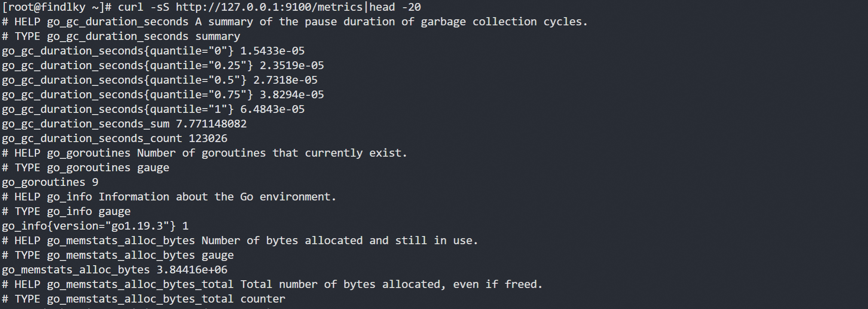Click the curl command word
The height and width of the screenshot is (309, 868).
click(131, 7)
